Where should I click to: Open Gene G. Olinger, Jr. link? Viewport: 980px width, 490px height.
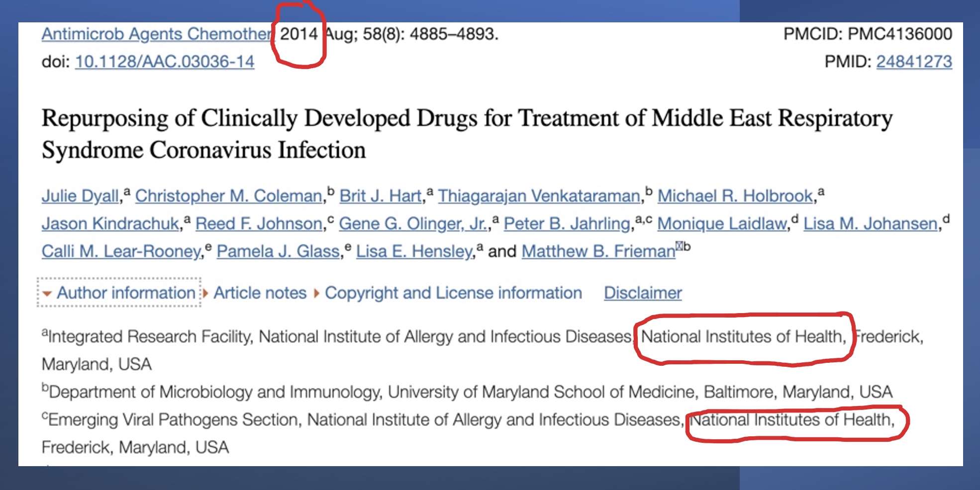pos(413,224)
